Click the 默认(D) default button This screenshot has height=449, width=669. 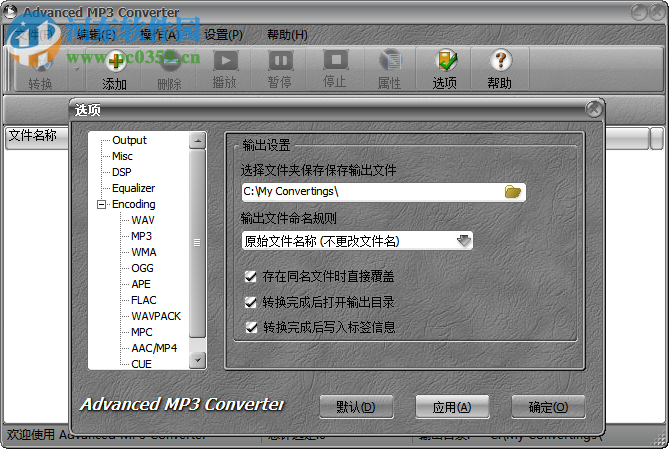(x=356, y=407)
